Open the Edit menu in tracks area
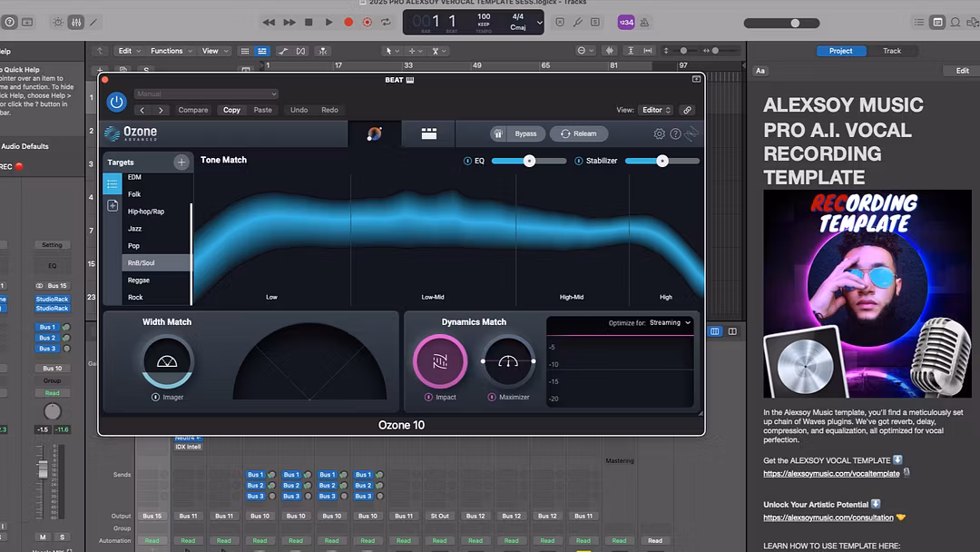 coord(129,51)
